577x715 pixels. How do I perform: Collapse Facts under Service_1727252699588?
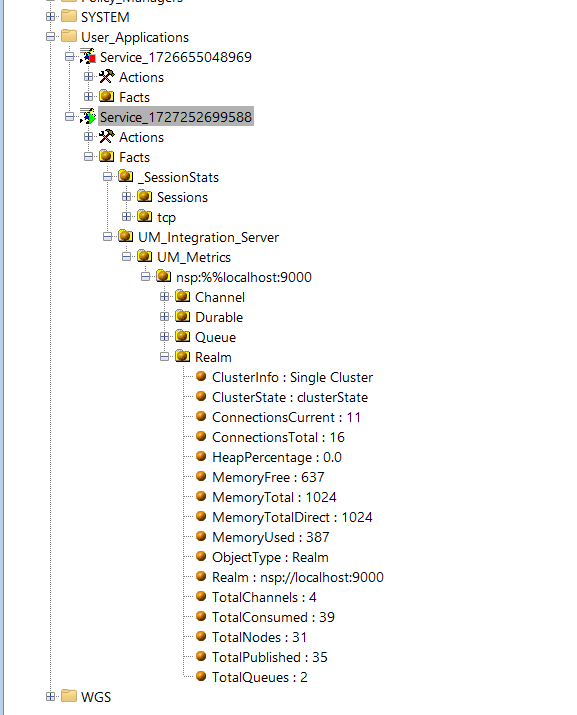tap(88, 157)
